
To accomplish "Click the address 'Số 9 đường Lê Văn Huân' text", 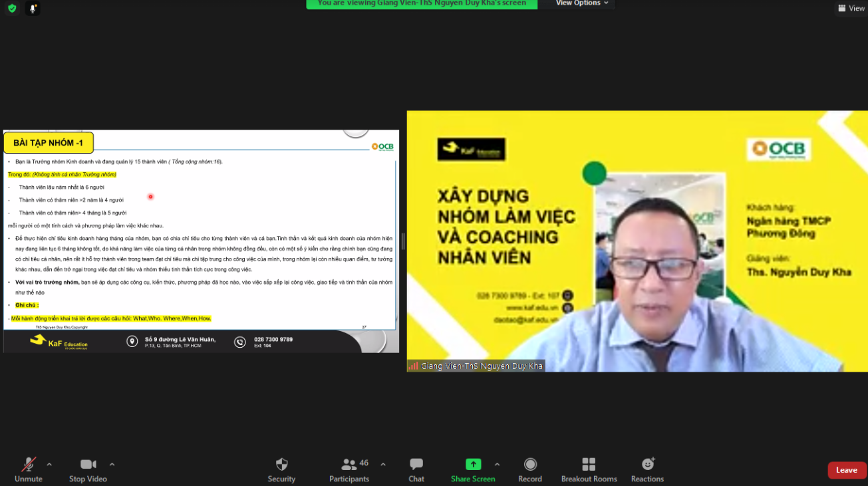I will 180,339.
